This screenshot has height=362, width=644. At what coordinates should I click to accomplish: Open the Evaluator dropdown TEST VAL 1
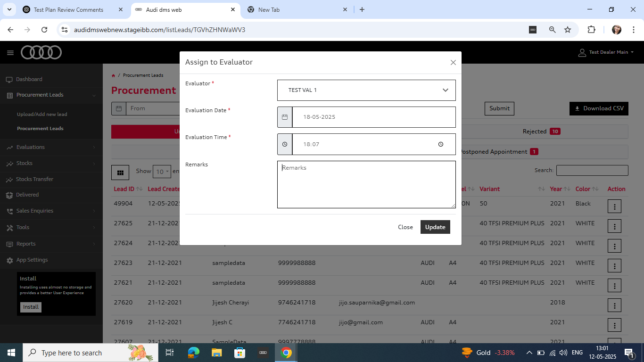(x=366, y=90)
